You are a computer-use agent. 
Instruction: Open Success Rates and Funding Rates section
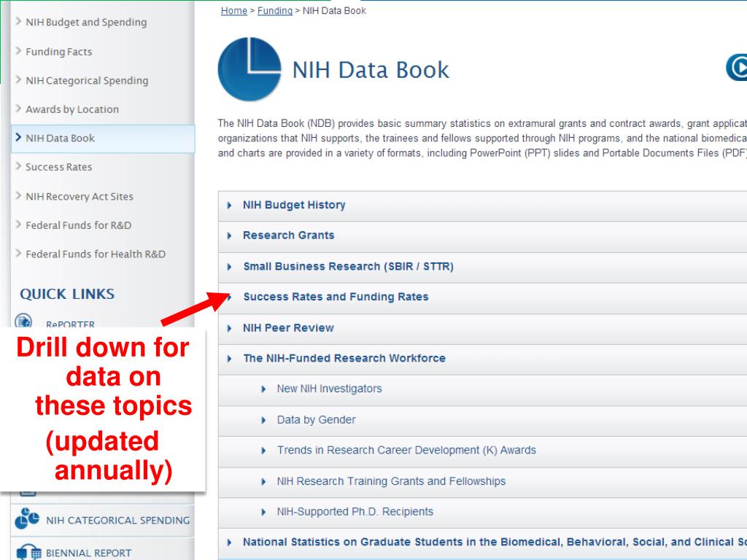[x=336, y=297]
